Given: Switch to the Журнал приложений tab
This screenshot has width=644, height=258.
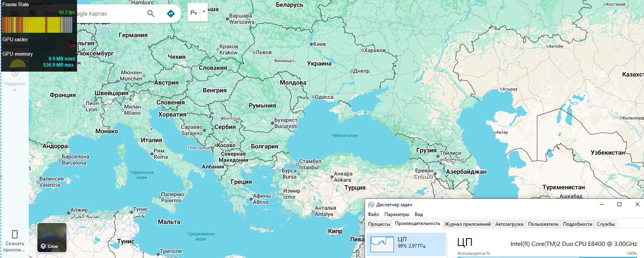Looking at the screenshot, I should (x=468, y=224).
